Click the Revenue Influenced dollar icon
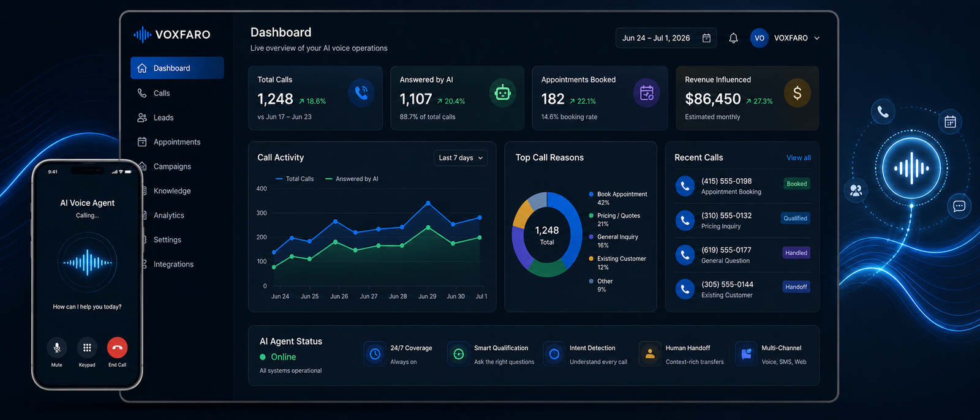The image size is (980, 420). [797, 93]
